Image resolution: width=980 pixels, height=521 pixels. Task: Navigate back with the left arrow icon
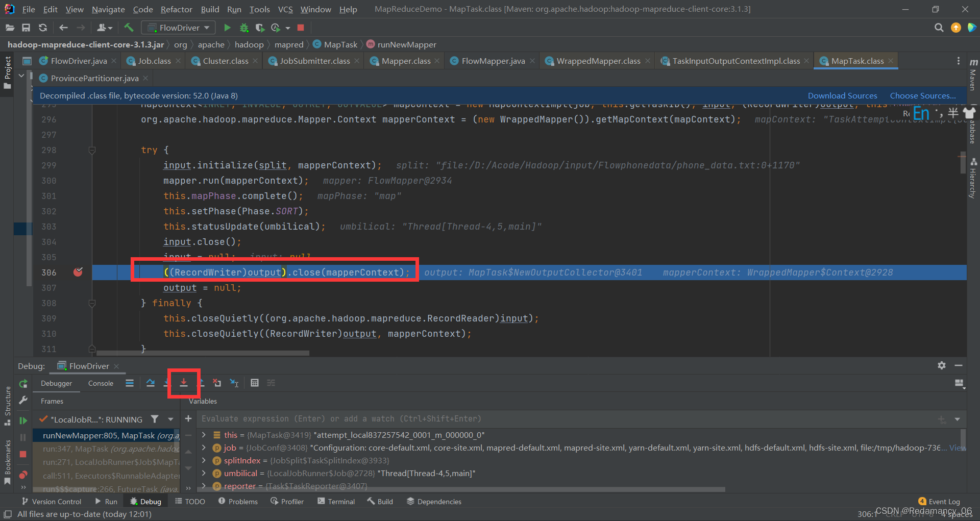tap(63, 28)
